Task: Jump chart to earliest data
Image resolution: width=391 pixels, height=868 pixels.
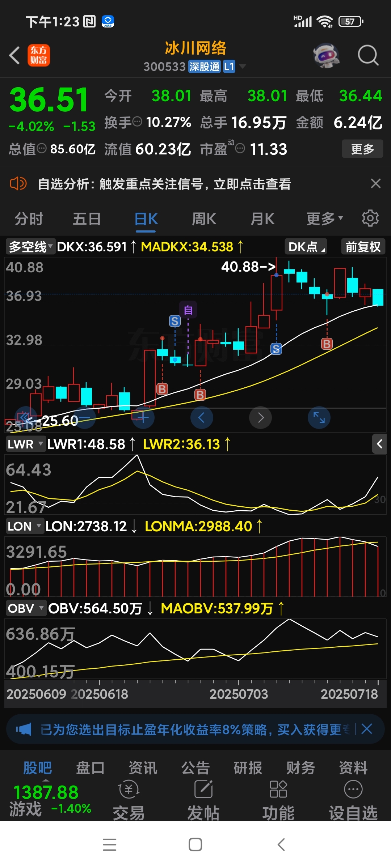Action: (26, 418)
